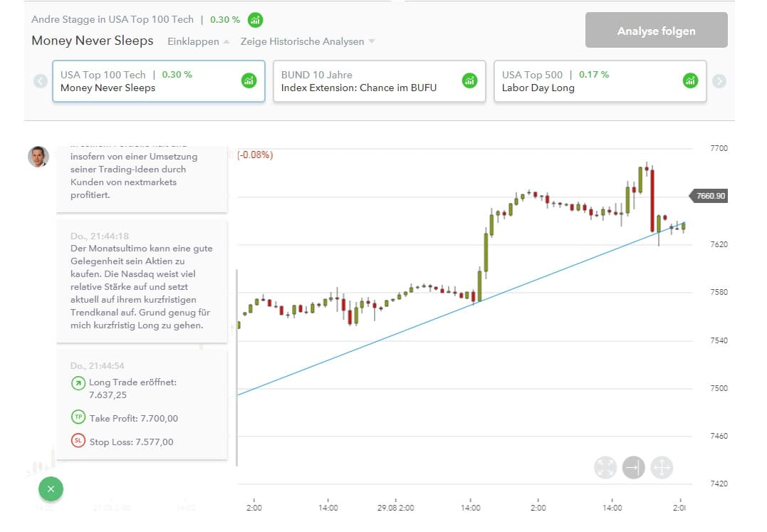
Task: Open the Labor Day Long analysis card
Action: point(600,81)
